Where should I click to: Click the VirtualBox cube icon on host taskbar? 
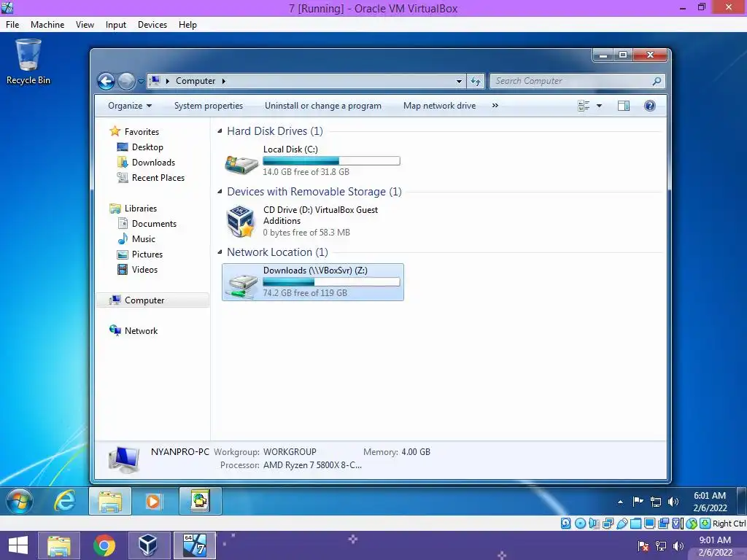(147, 545)
